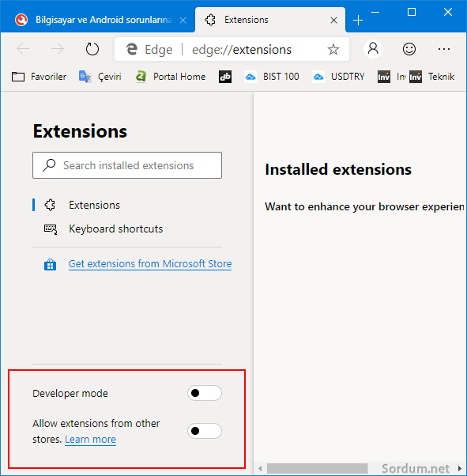
Task: Open the user profile icon
Action: 373,49
